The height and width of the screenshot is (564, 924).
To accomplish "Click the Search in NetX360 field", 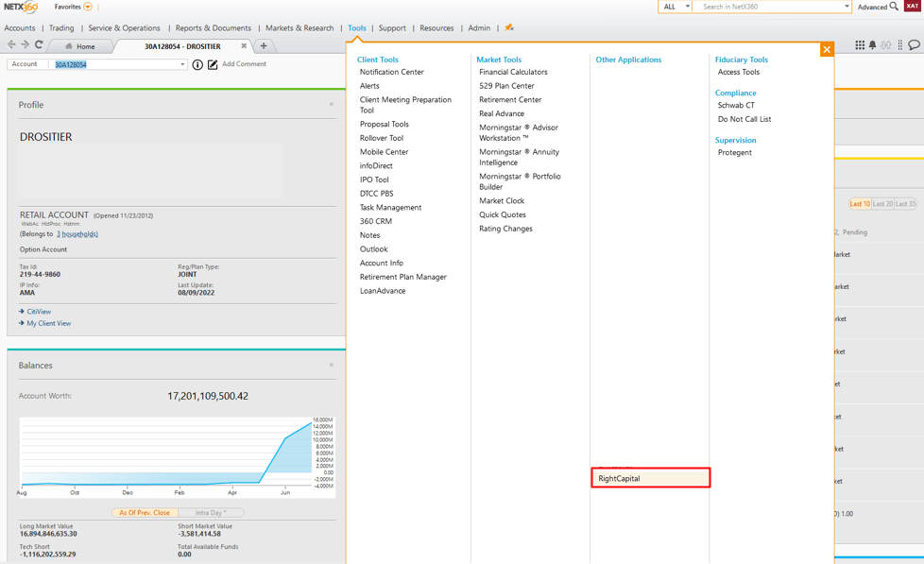I will point(769,7).
